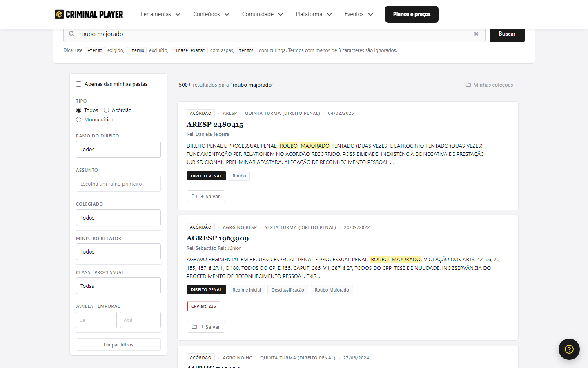
Task: Open the ARESP 2480415 result title
Action: point(215,124)
